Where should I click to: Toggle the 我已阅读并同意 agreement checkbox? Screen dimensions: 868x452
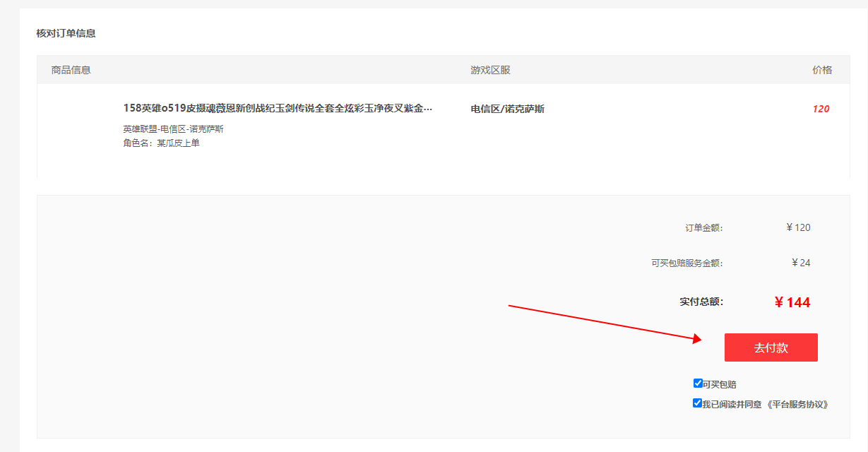tap(698, 403)
